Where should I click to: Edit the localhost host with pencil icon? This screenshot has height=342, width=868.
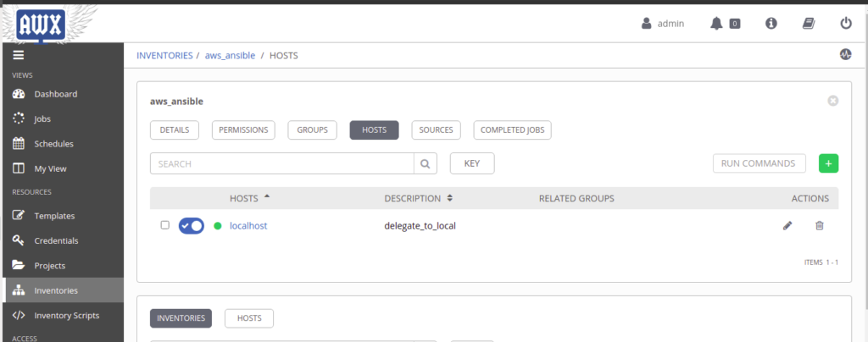(787, 225)
